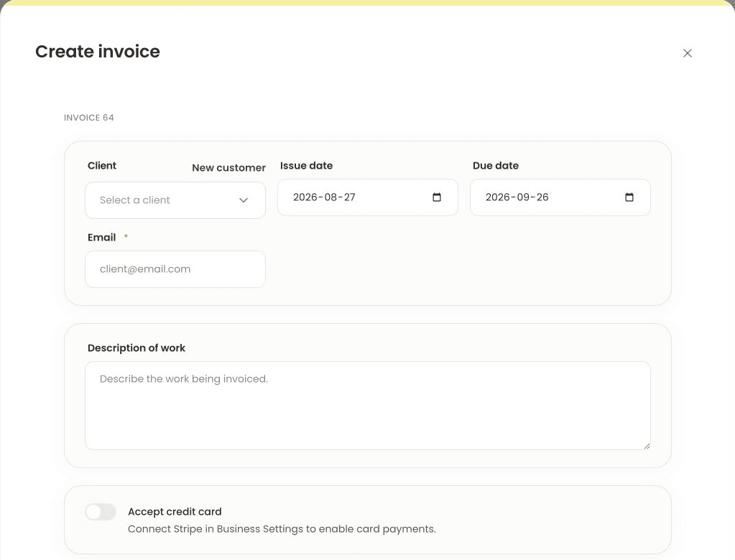735x560 pixels.
Task: Click the New customer link
Action: (x=228, y=167)
